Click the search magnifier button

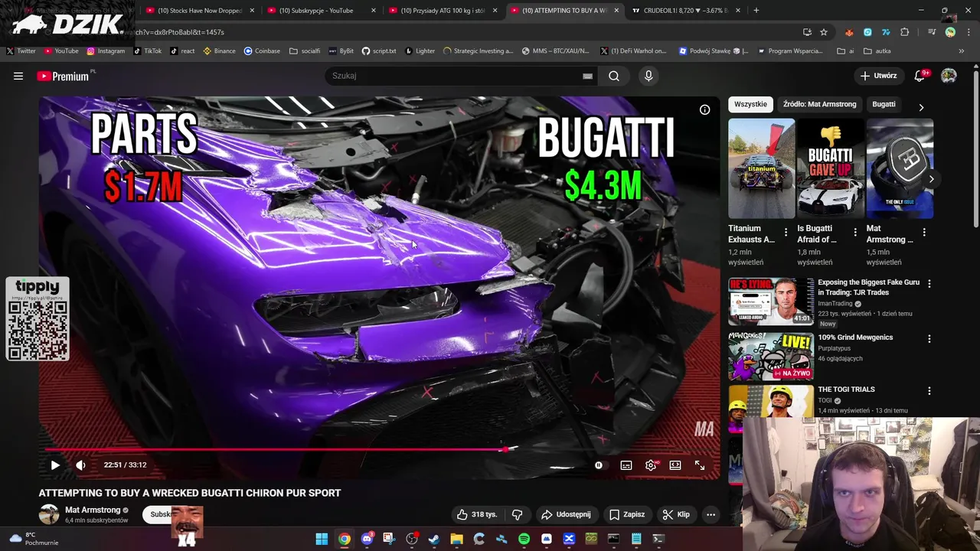click(x=614, y=76)
